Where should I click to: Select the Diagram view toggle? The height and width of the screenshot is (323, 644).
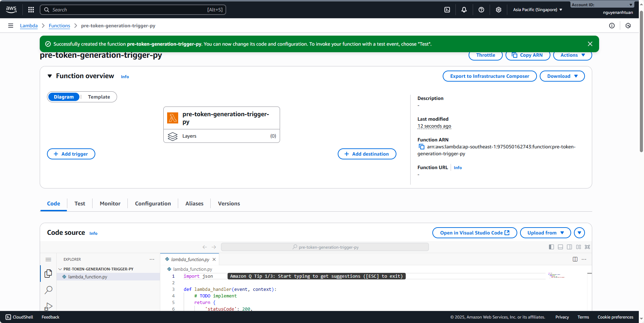[64, 97]
